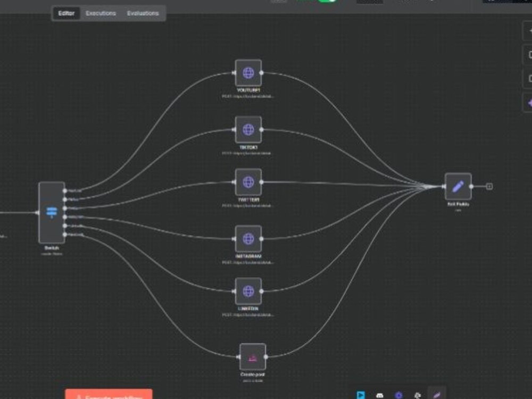Click the Switch node's LinkedIn output handle
This screenshot has width=532, height=399.
point(65,226)
